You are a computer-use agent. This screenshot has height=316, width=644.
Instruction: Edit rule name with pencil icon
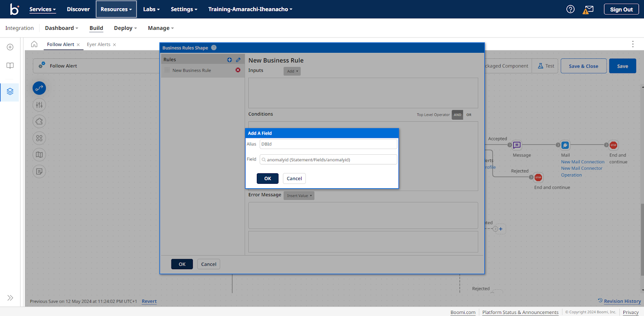(x=238, y=60)
